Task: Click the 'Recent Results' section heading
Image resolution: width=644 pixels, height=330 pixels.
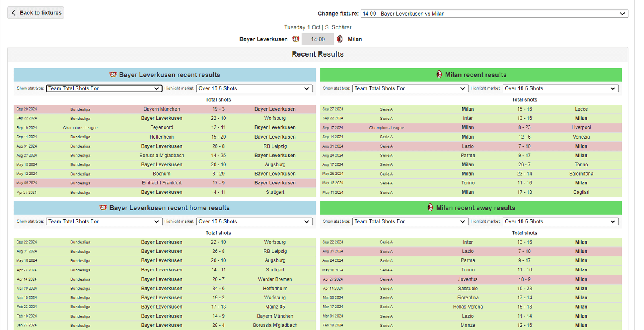Action: (318, 54)
